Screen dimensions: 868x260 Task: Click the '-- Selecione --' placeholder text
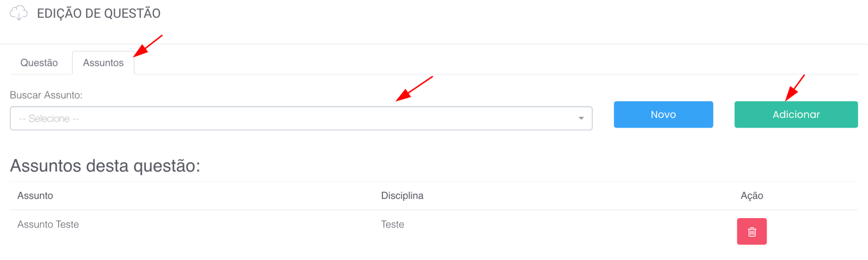click(x=49, y=118)
